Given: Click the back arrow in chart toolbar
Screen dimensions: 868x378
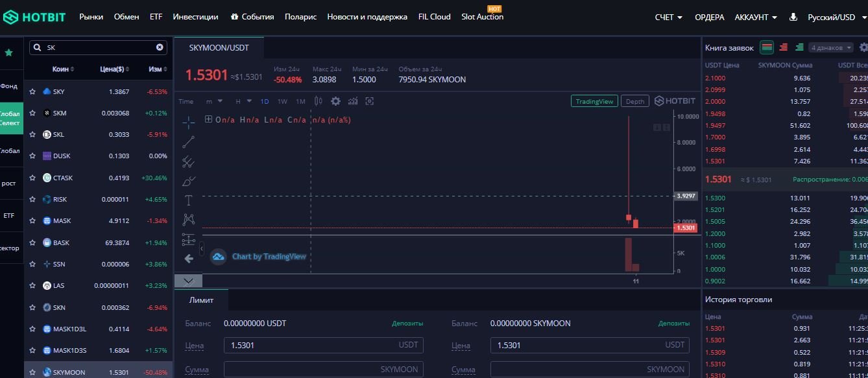Looking at the screenshot, I should click(189, 259).
